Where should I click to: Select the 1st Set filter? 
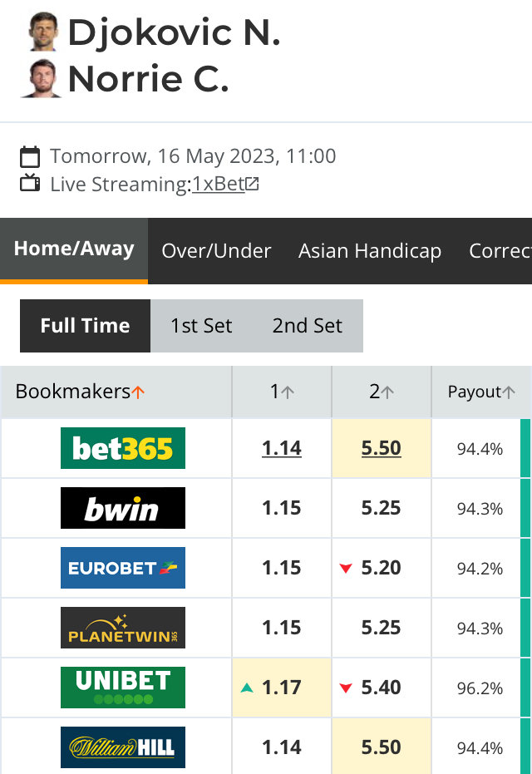[201, 326]
